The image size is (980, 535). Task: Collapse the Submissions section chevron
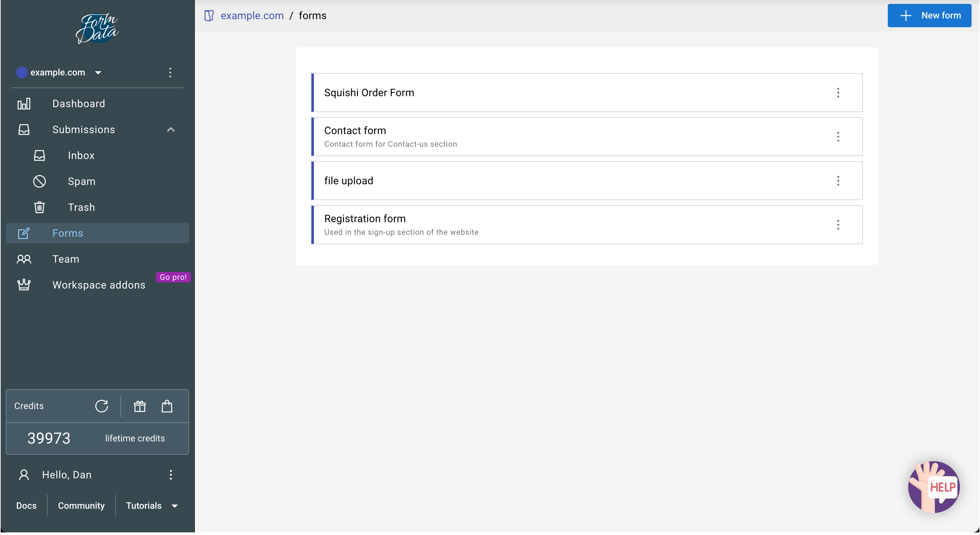point(171,130)
